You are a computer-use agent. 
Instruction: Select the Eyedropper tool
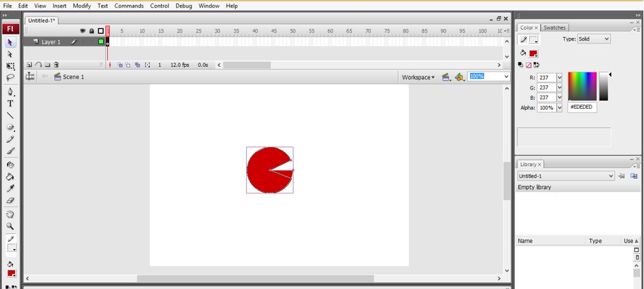10,189
